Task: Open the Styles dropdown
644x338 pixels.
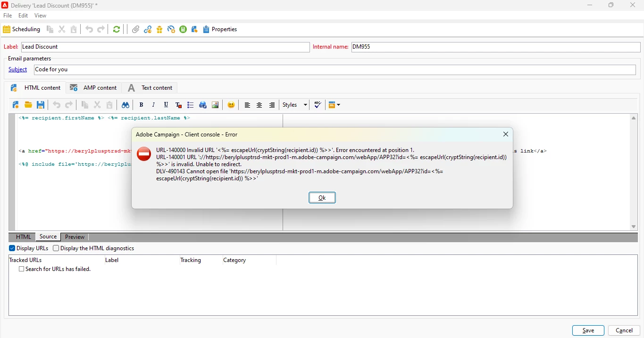Action: [295, 105]
